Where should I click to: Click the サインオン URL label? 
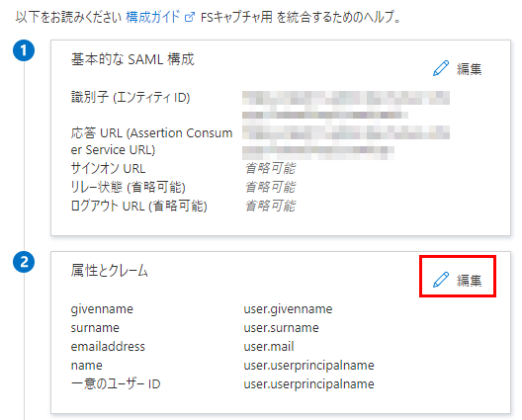[x=108, y=168]
